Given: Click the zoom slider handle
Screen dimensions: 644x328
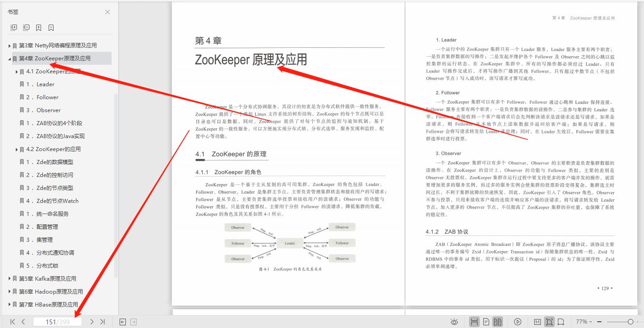Looking at the screenshot, I should coord(630,322).
